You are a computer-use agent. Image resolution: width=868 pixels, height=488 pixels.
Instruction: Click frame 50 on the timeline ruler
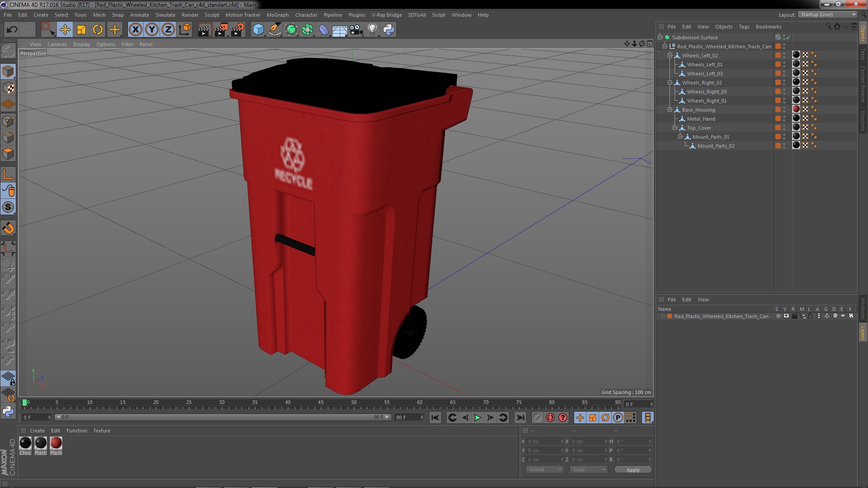[x=354, y=402]
